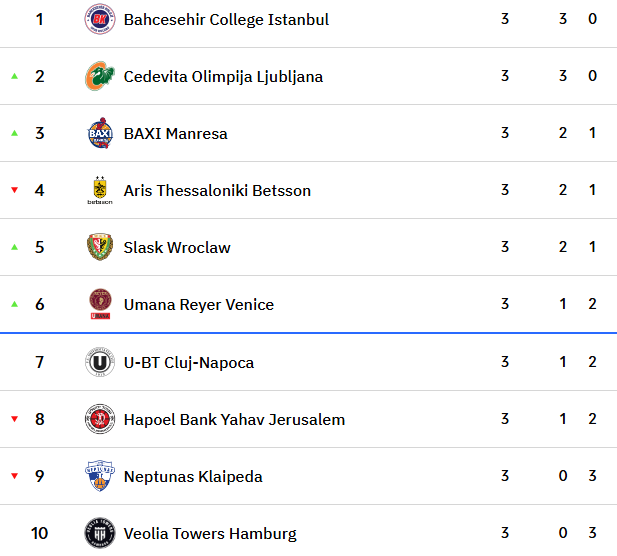Click the Hapoel Bank Yahav Jerusalem logo
The height and width of the screenshot is (556, 617).
(x=100, y=419)
